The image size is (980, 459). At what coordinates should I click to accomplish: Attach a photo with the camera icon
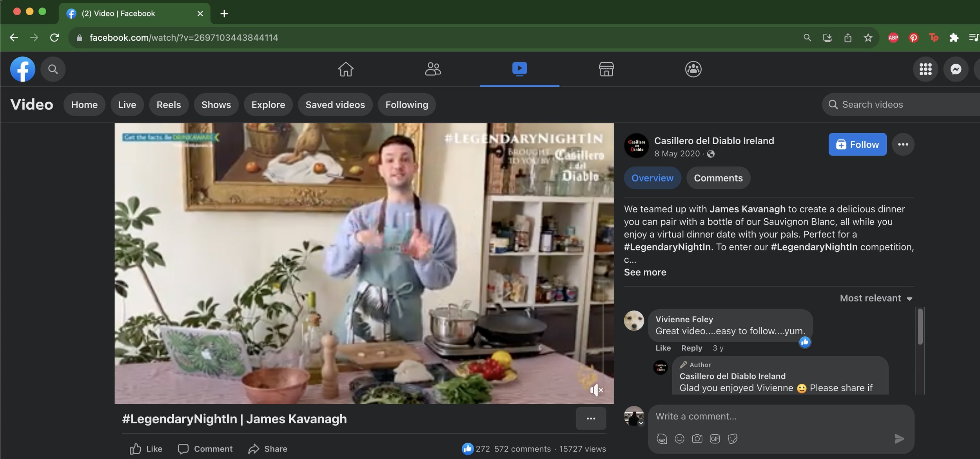(x=697, y=439)
